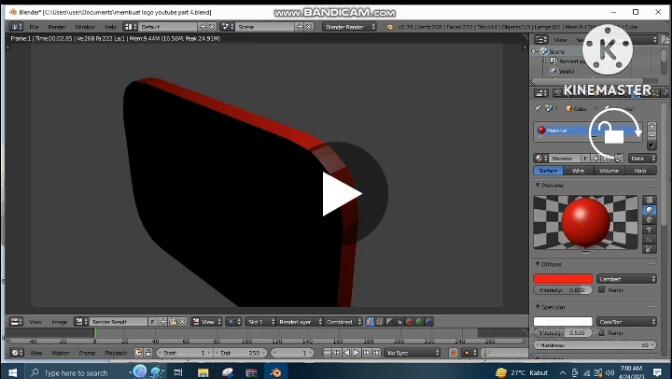Viewport: 672px width, 379px height.
Task: Toggle the fake user F button for Render Result
Action: point(153,322)
